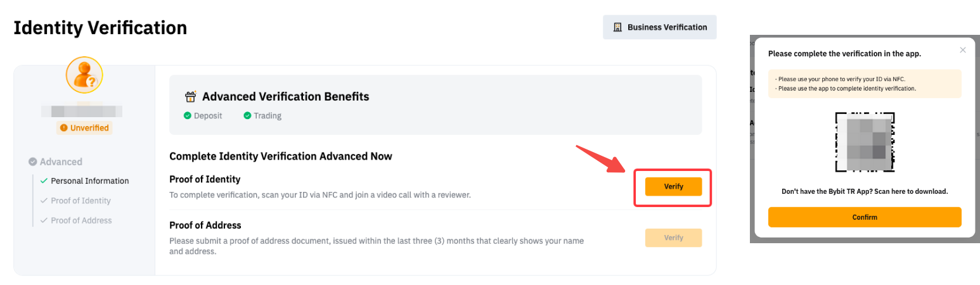Click the orange user avatar icon
Viewport: 980px width, 285px height.
click(x=84, y=75)
